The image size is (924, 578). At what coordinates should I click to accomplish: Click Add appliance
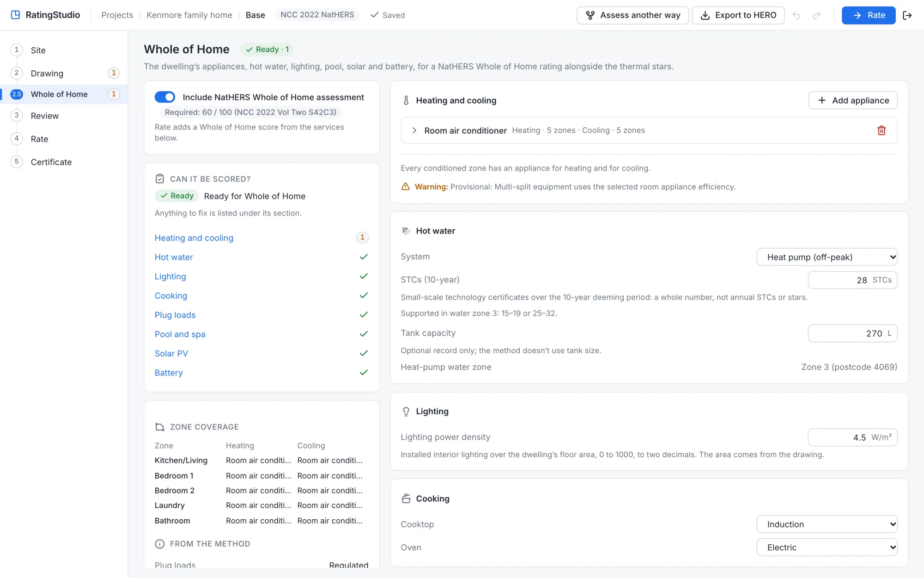[853, 100]
